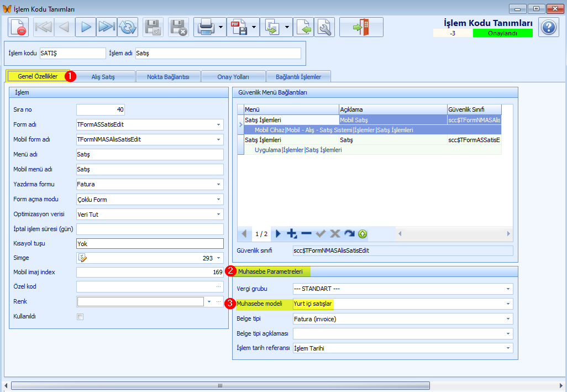Open help with the question mark icon
This screenshot has height=392, width=567.
[549, 27]
